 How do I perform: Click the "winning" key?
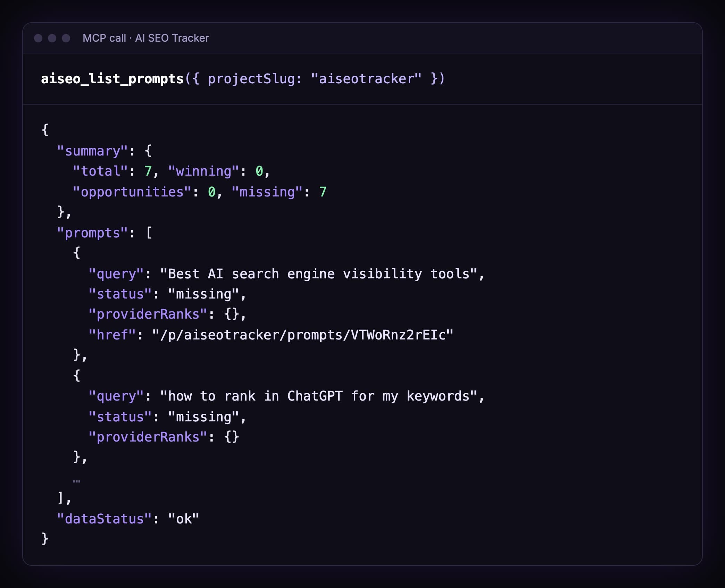tap(204, 171)
